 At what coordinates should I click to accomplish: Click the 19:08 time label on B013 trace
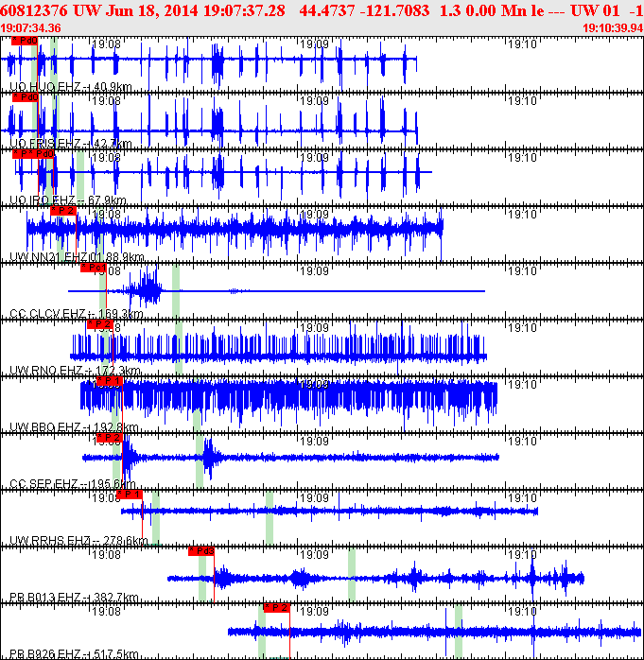tap(106, 555)
